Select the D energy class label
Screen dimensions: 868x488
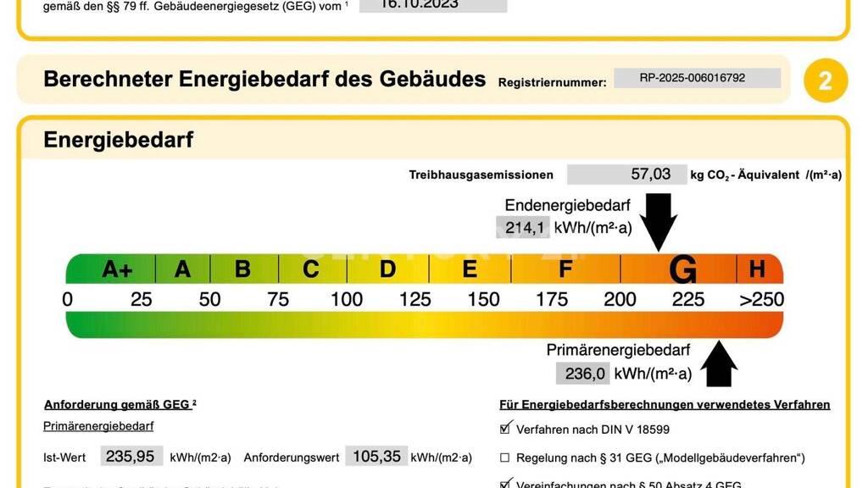point(387,269)
